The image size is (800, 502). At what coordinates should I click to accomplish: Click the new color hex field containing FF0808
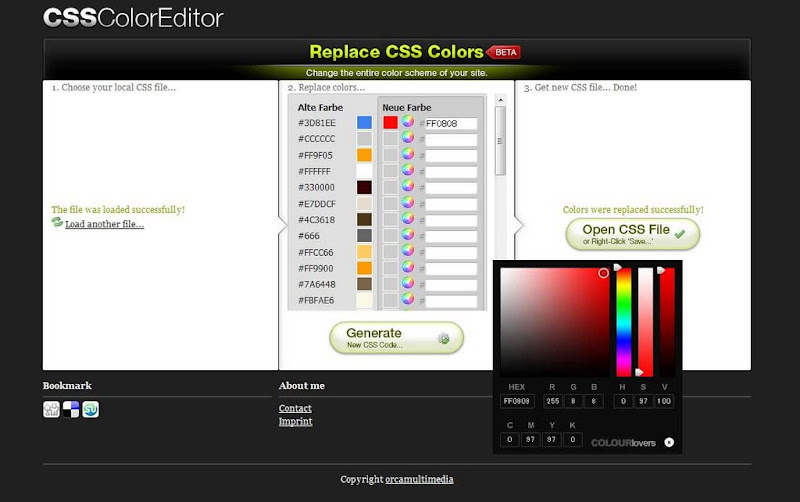point(451,123)
